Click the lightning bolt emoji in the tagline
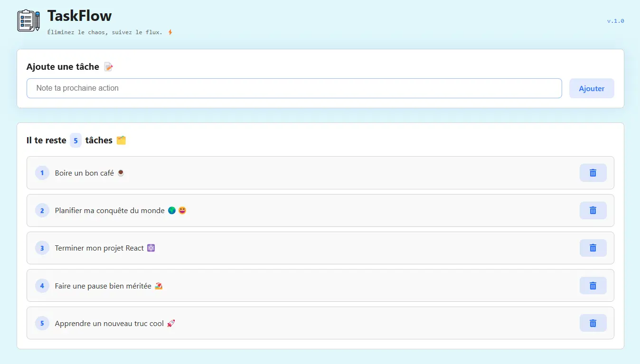Viewport: 640px width, 364px height. 170,32
